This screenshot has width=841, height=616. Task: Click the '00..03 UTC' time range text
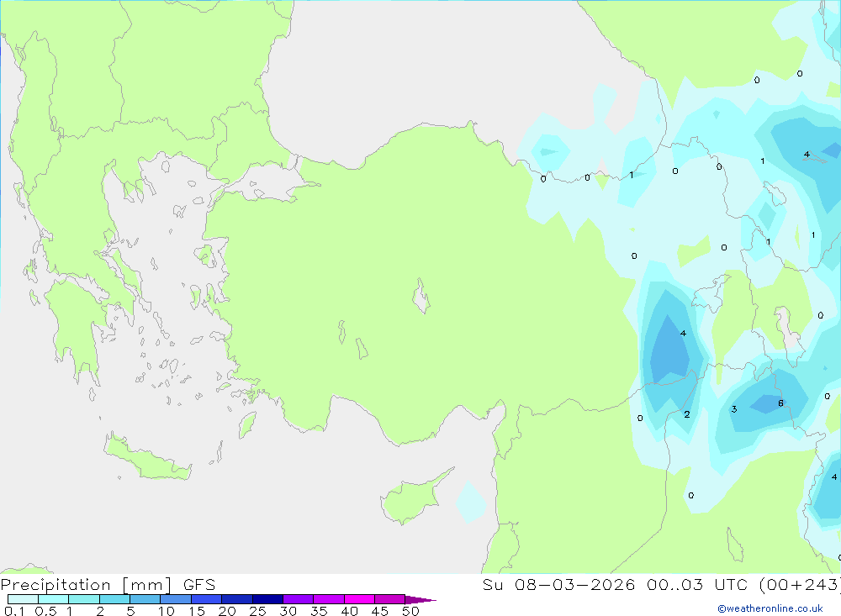pyautogui.click(x=697, y=584)
